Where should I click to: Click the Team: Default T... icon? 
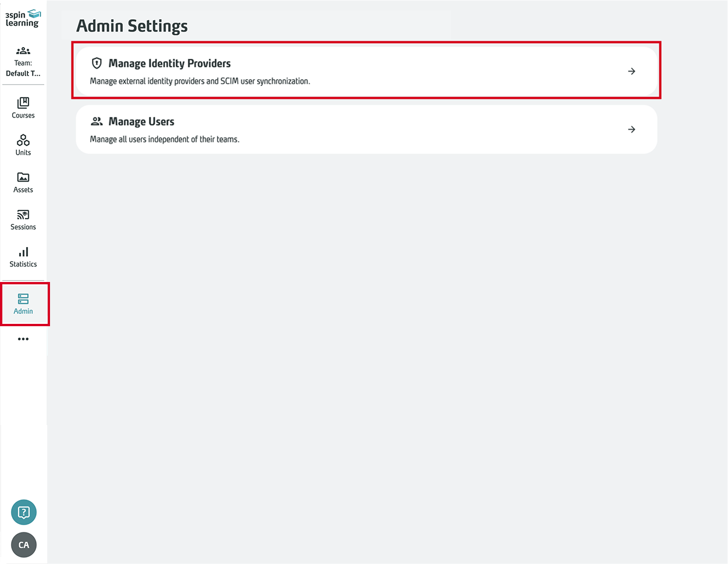[x=23, y=60]
